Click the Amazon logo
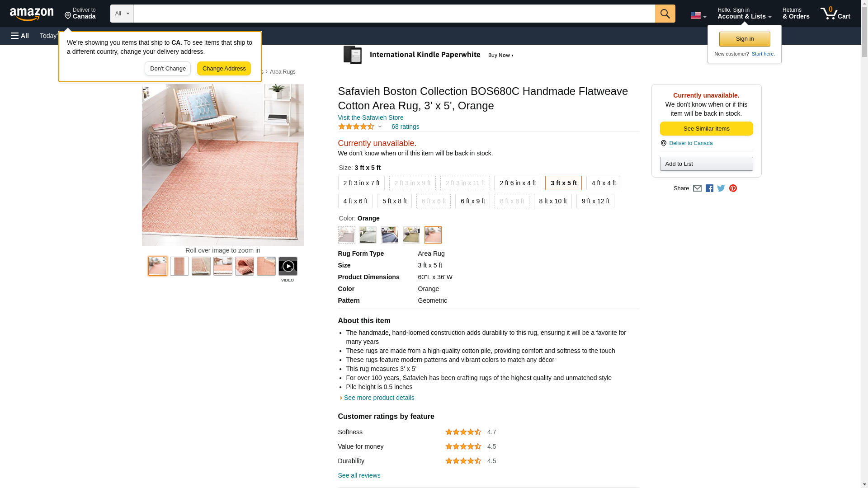Screen dimensions: 868x488 pyautogui.click(x=32, y=14)
